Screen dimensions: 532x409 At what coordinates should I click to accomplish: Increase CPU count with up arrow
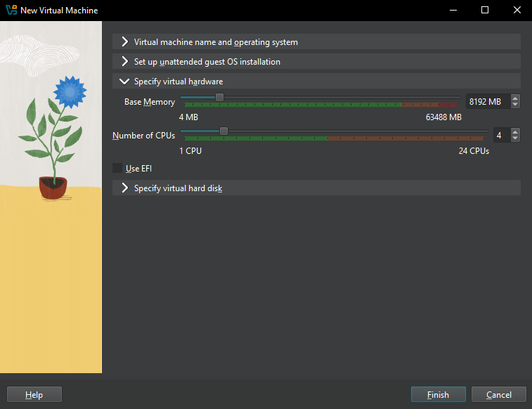(515, 131)
